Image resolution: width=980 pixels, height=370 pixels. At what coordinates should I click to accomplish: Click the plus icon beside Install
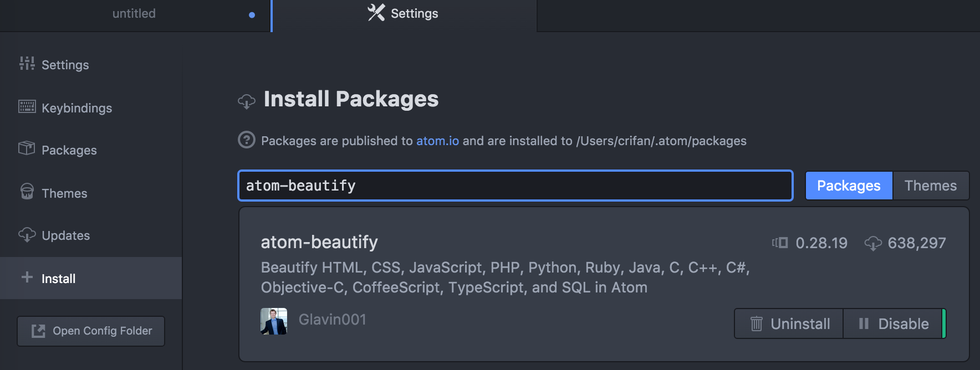point(27,277)
